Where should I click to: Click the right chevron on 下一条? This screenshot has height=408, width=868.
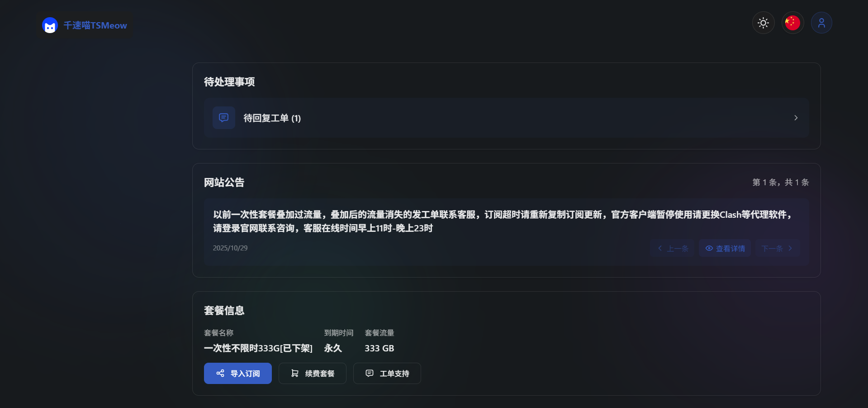[x=790, y=248]
